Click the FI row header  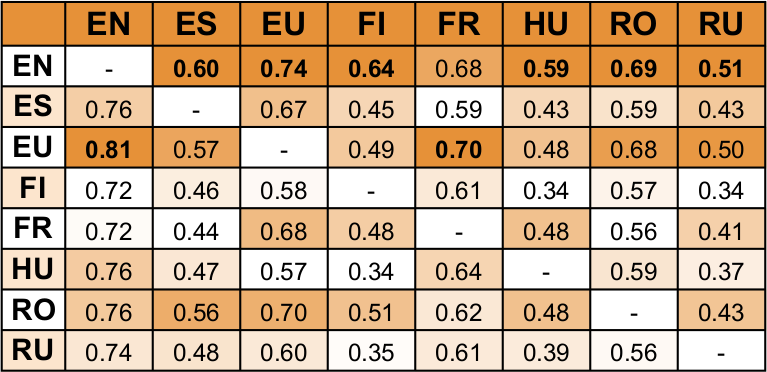pyautogui.click(x=33, y=188)
